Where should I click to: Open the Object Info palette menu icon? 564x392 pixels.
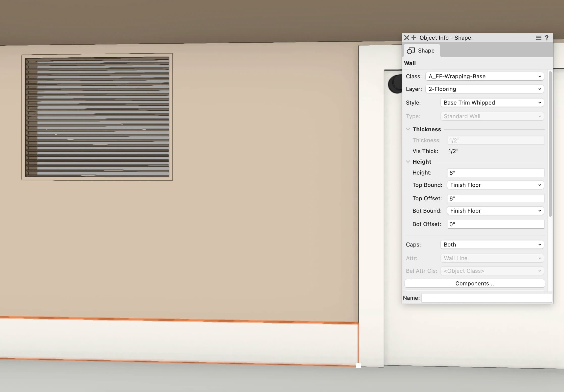pyautogui.click(x=539, y=38)
